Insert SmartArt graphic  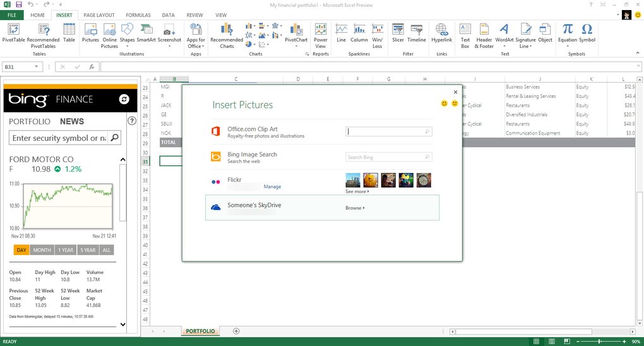pyautogui.click(x=146, y=33)
